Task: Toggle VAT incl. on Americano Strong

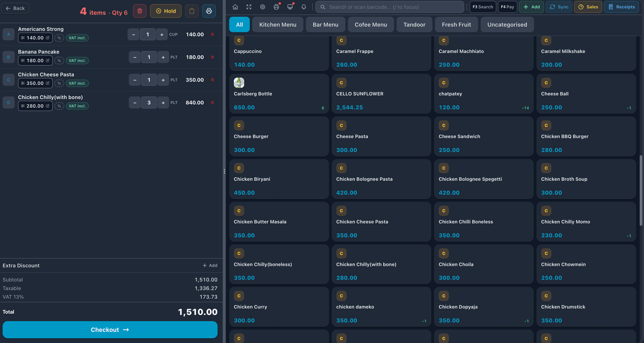Action: click(77, 38)
